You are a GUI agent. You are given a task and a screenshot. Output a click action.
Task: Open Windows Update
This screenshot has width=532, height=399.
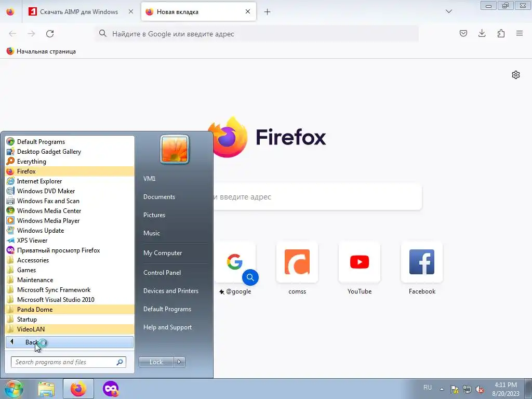coord(70,230)
